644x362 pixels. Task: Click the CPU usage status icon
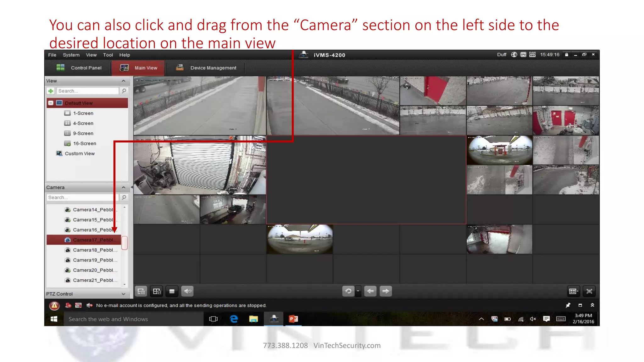(523, 55)
